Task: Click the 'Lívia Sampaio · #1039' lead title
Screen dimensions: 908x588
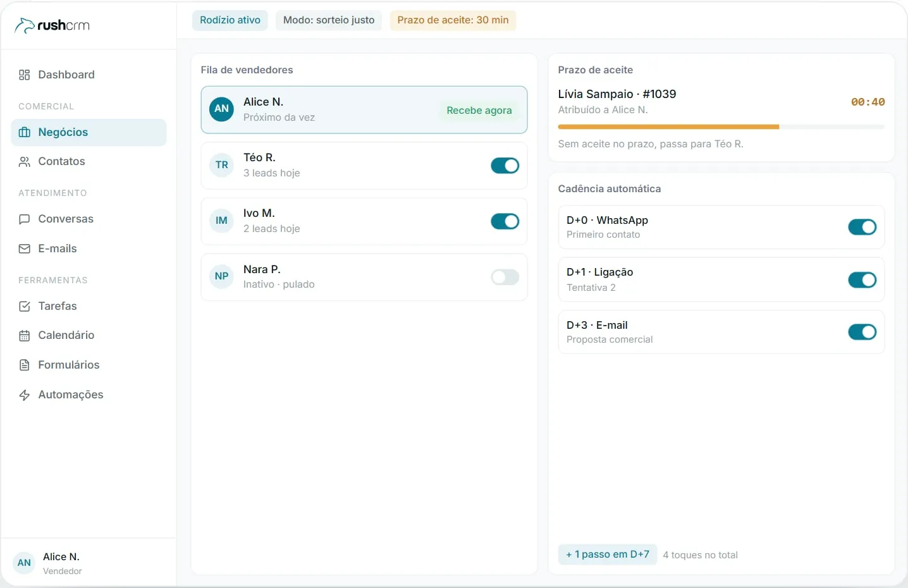Action: click(x=617, y=94)
